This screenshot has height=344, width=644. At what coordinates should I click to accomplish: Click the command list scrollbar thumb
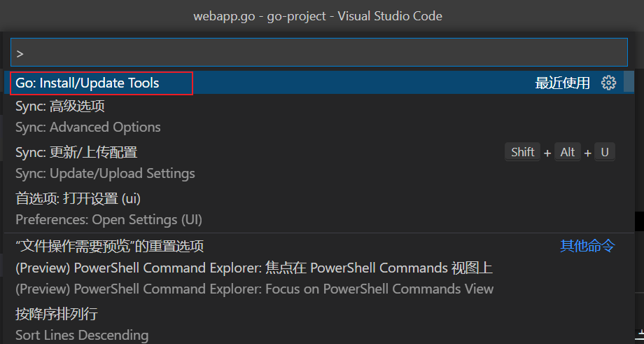click(x=629, y=81)
